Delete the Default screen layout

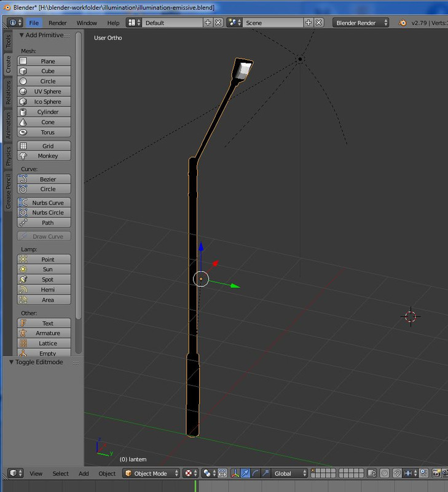pyautogui.click(x=218, y=23)
